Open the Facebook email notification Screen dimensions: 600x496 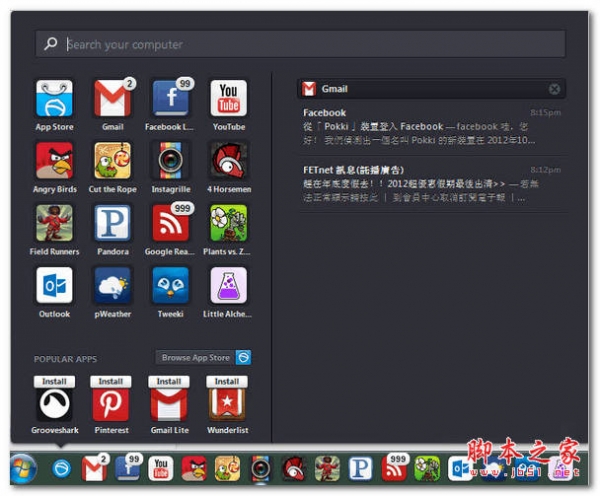point(432,127)
